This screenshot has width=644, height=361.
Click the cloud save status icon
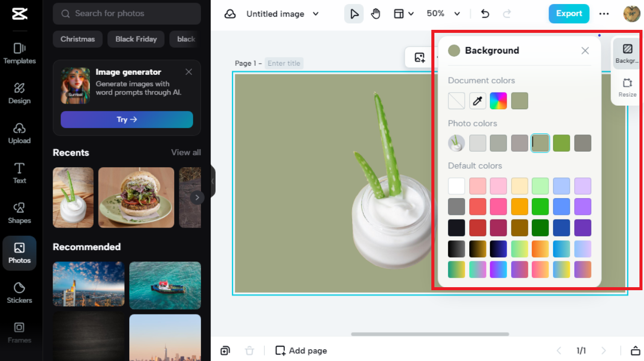tap(230, 14)
